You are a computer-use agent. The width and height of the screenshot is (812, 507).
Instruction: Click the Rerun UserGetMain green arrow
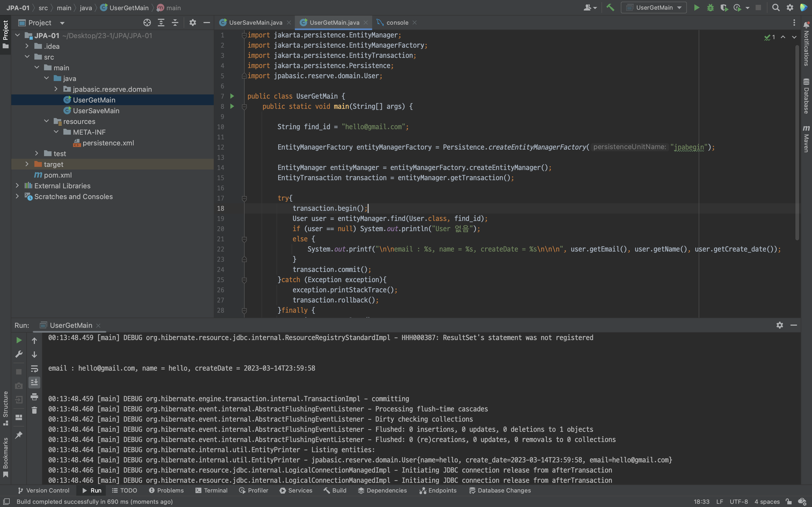[x=19, y=340]
